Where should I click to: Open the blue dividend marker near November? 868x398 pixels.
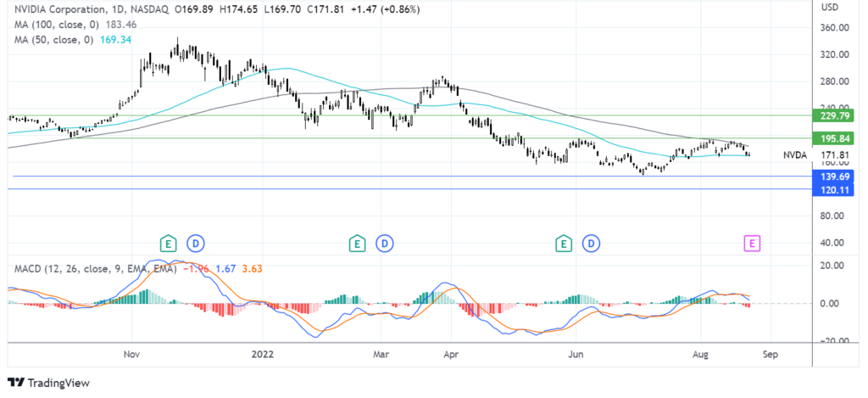point(196,243)
